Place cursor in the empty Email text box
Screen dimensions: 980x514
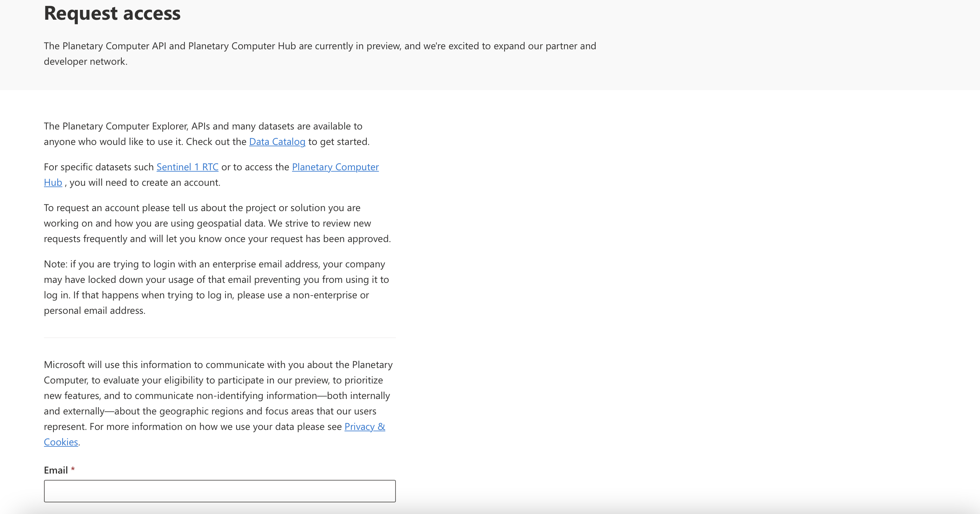pos(220,491)
